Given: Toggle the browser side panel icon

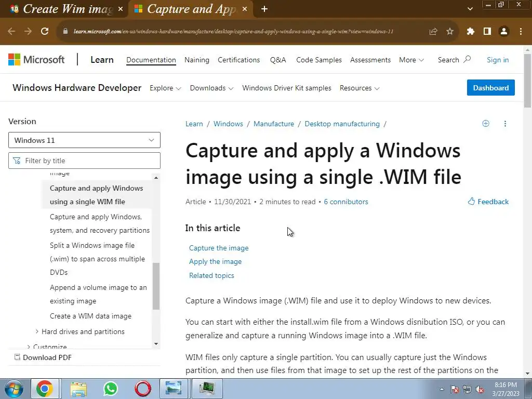Looking at the screenshot, I should coord(487,31).
